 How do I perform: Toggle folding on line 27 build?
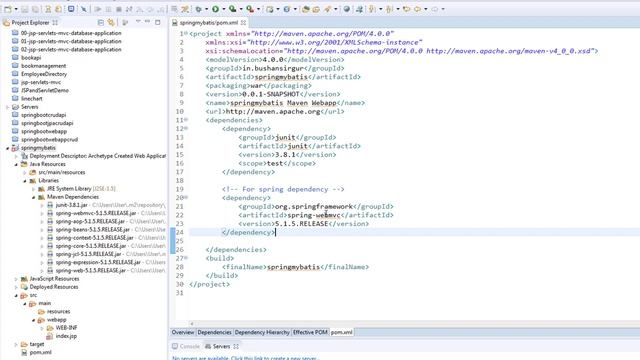point(186,258)
